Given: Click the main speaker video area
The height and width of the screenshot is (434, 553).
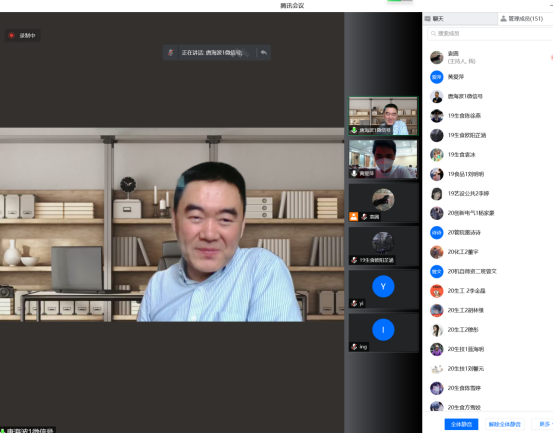Looking at the screenshot, I should point(172,225).
